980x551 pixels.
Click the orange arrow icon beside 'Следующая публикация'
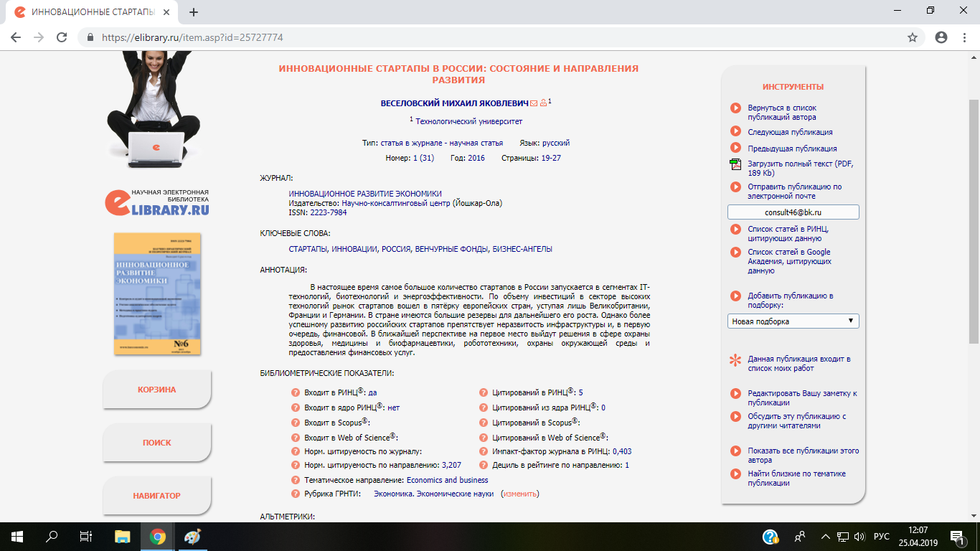click(x=735, y=131)
